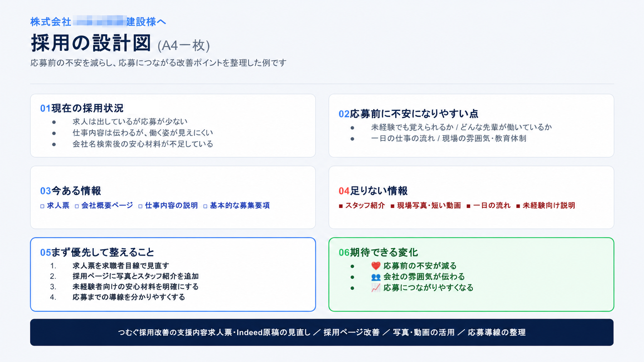Click the checkbox square before 基本的な募集要項
This screenshot has width=644, height=362.
[x=205, y=206]
